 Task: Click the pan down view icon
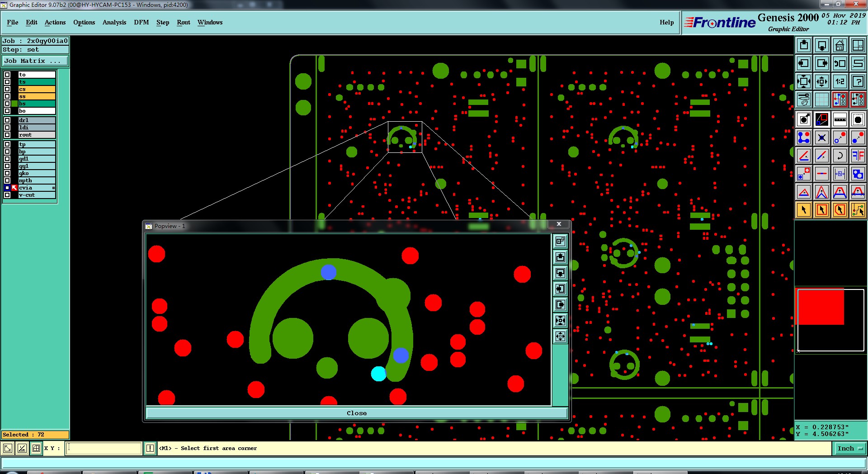click(822, 45)
